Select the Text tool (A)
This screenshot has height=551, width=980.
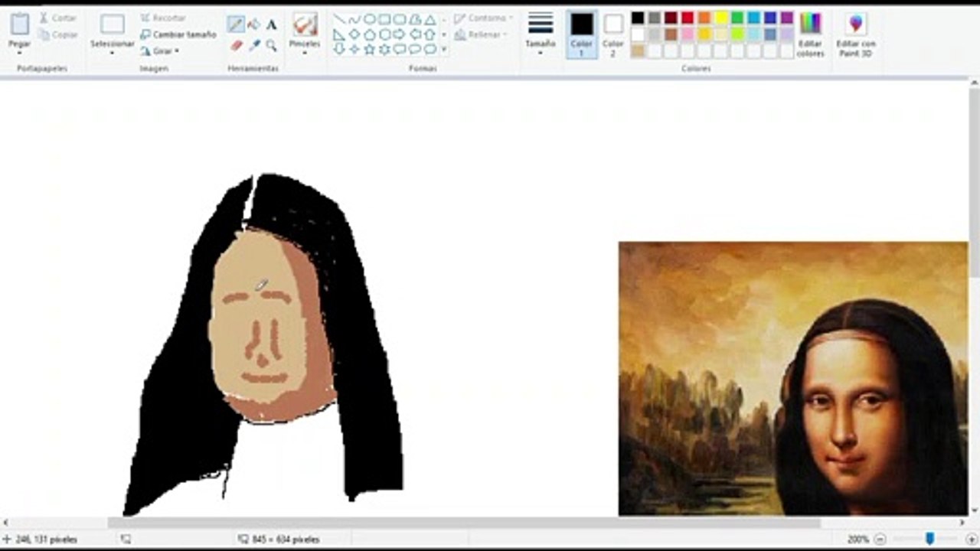click(x=271, y=24)
